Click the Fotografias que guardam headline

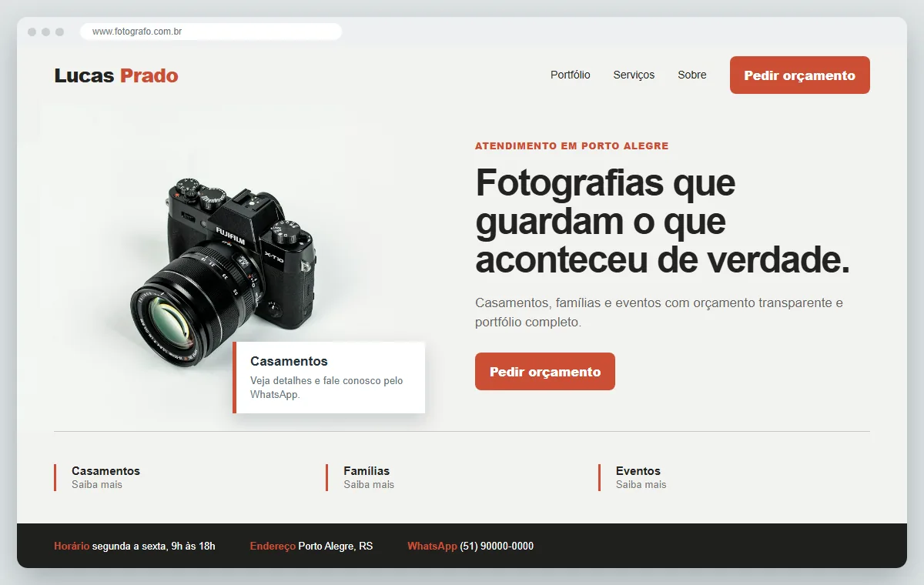(x=662, y=222)
